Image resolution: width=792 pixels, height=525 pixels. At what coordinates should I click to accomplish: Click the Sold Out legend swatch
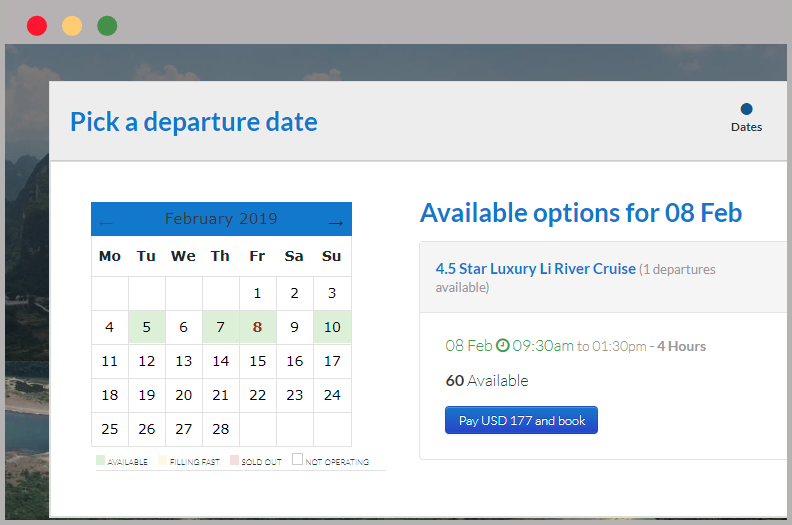click(236, 461)
